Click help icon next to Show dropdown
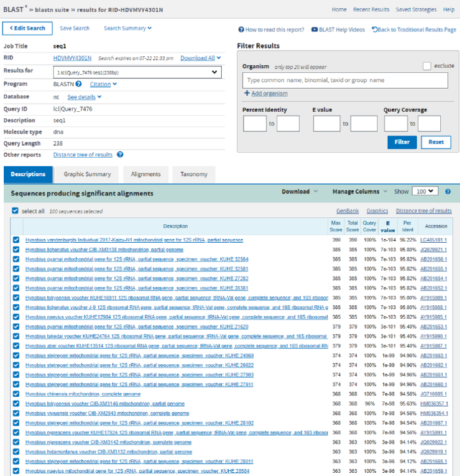The width and height of the screenshot is (460, 476). 448,192
